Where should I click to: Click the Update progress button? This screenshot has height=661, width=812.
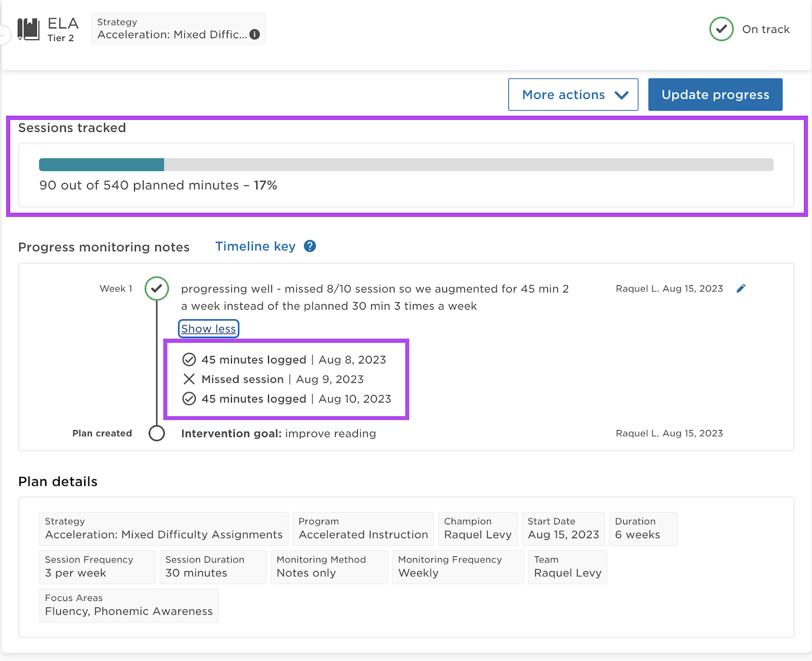[x=715, y=95]
